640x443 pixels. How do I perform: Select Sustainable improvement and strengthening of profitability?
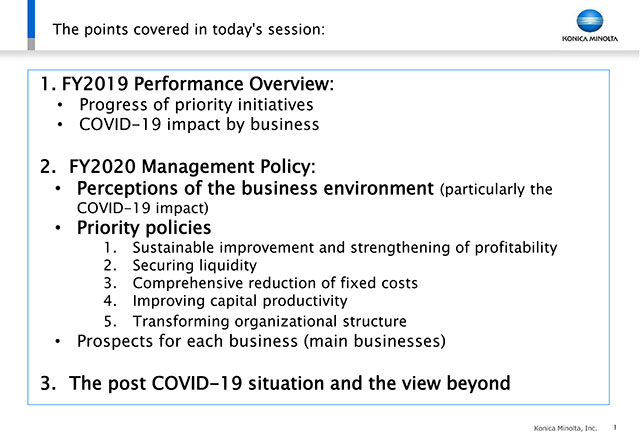pyautogui.click(x=345, y=248)
